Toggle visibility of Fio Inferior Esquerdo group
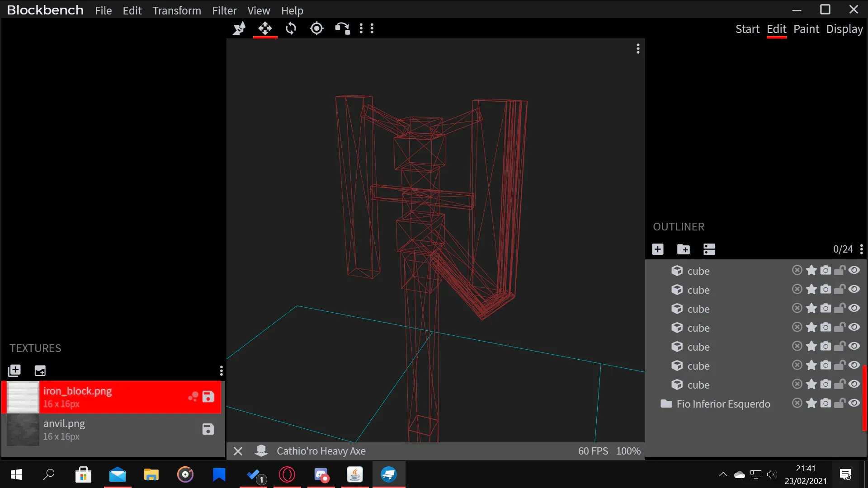Viewport: 868px width, 488px height. 854,403
